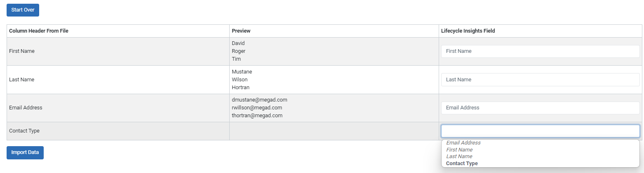The height and width of the screenshot is (173, 644).
Task: Choose italic First Name option in dropdown list
Action: point(459,150)
